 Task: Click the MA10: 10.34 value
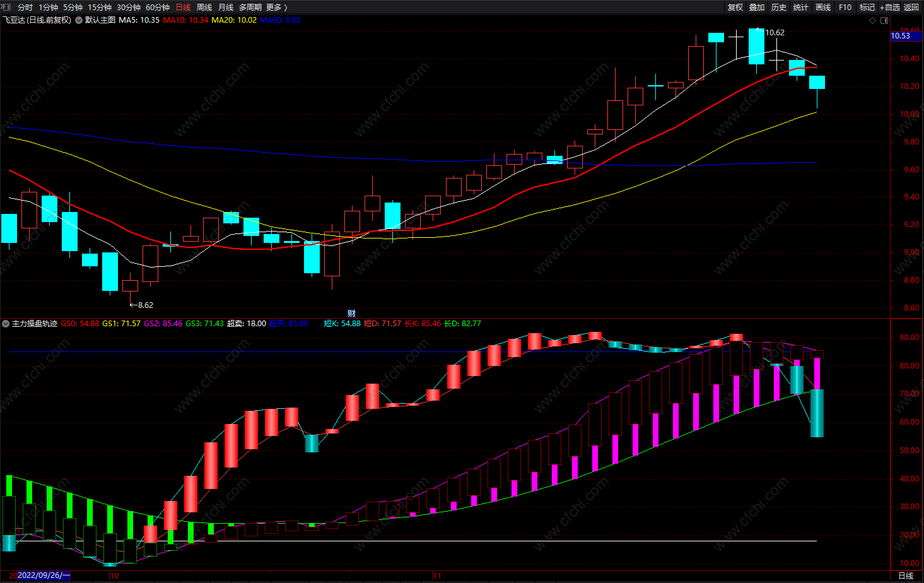point(185,20)
